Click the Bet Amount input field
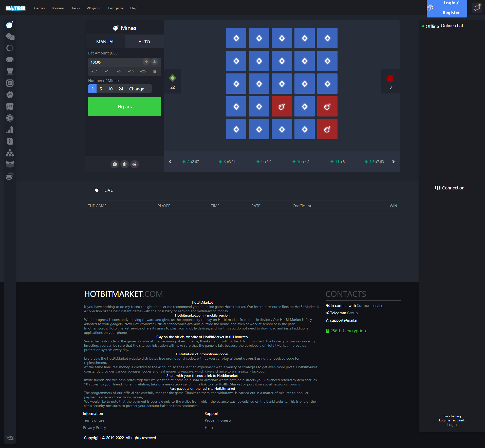Image resolution: width=485 pixels, height=448 pixels. point(115,62)
